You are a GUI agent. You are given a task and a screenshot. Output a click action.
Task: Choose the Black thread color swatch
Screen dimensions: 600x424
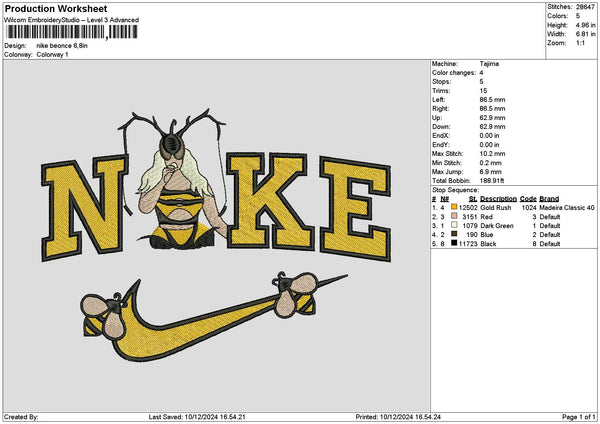pyautogui.click(x=454, y=243)
